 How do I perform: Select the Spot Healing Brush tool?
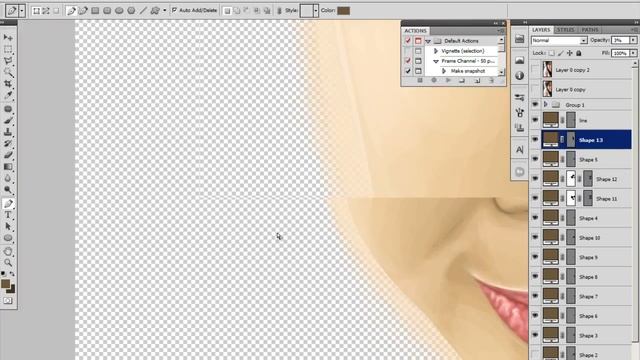coord(8,109)
